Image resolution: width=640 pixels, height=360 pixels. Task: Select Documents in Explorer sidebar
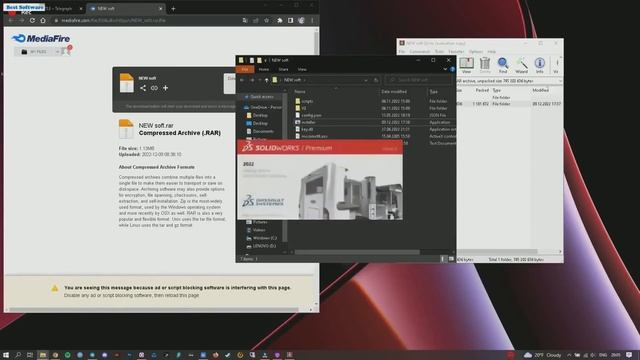263,131
